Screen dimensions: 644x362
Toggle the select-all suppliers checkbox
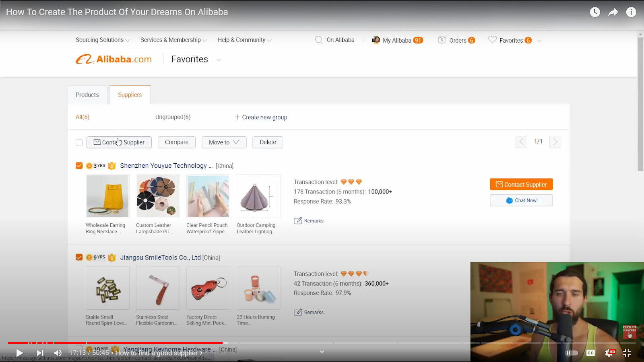[79, 142]
